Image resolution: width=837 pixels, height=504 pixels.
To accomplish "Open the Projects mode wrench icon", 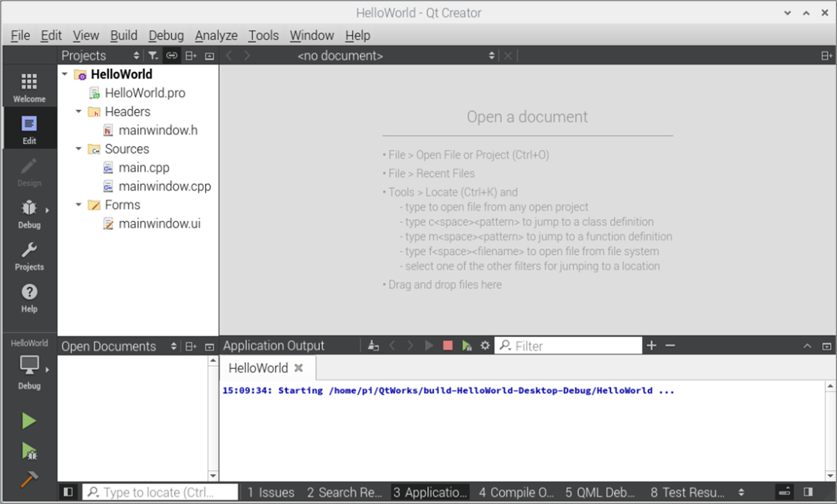I will coord(29,256).
